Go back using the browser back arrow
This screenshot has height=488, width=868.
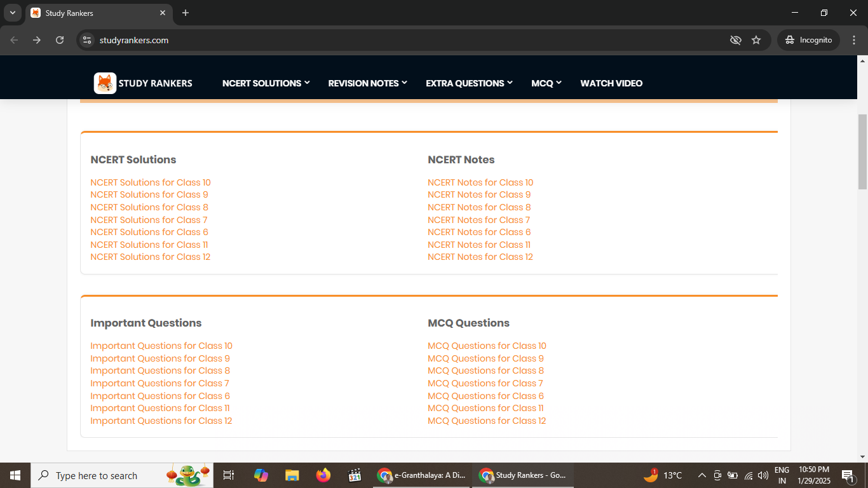click(14, 40)
